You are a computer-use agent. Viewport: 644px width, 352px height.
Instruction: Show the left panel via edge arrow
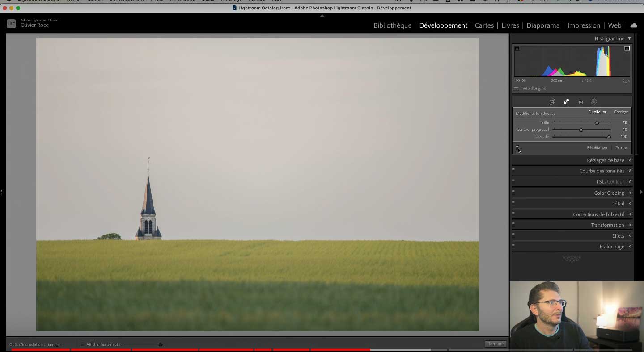pos(2,192)
